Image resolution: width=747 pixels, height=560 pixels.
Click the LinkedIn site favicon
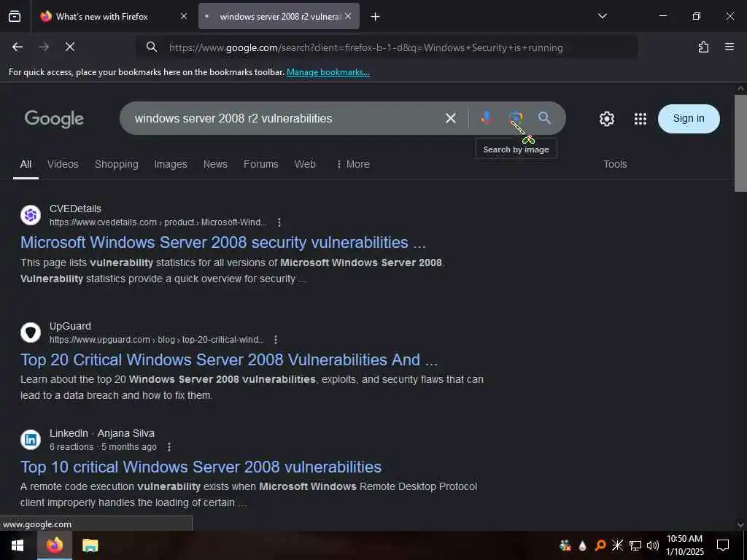(31, 440)
